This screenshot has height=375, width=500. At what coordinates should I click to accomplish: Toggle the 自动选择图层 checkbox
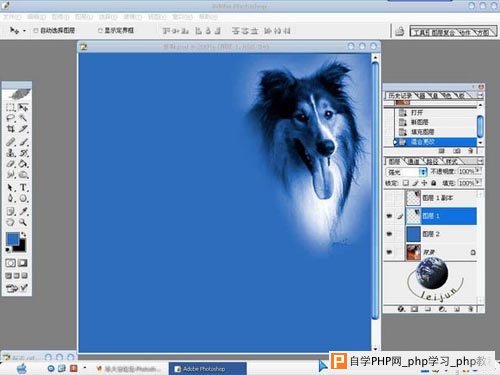(x=36, y=31)
